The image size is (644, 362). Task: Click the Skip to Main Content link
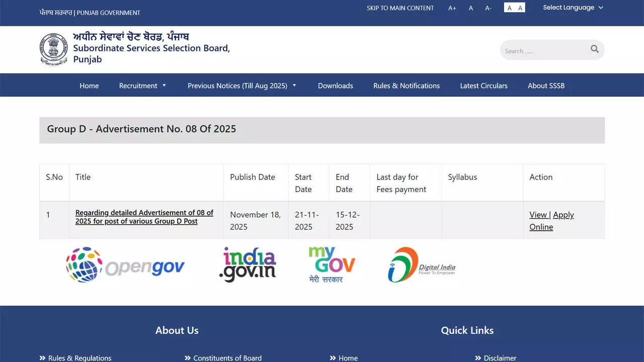point(400,8)
